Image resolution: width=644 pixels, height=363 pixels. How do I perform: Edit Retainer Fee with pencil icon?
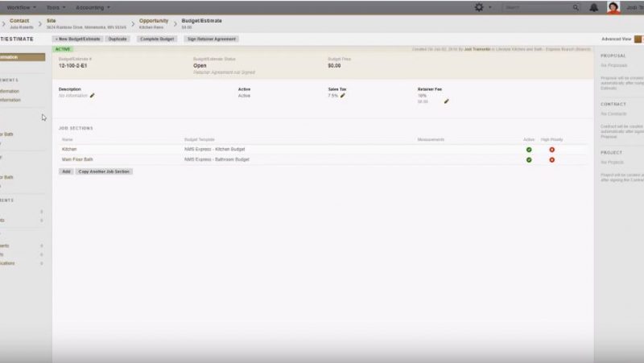click(446, 101)
